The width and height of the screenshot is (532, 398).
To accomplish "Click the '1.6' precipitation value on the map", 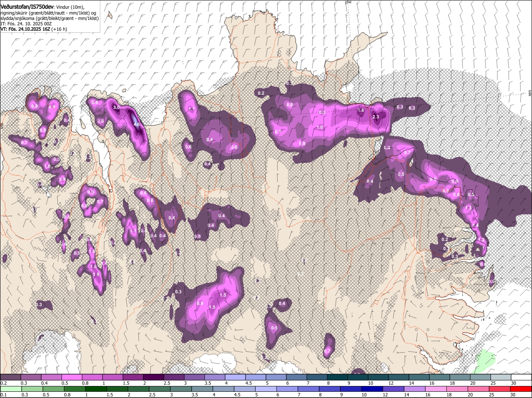I will click(x=96, y=274).
